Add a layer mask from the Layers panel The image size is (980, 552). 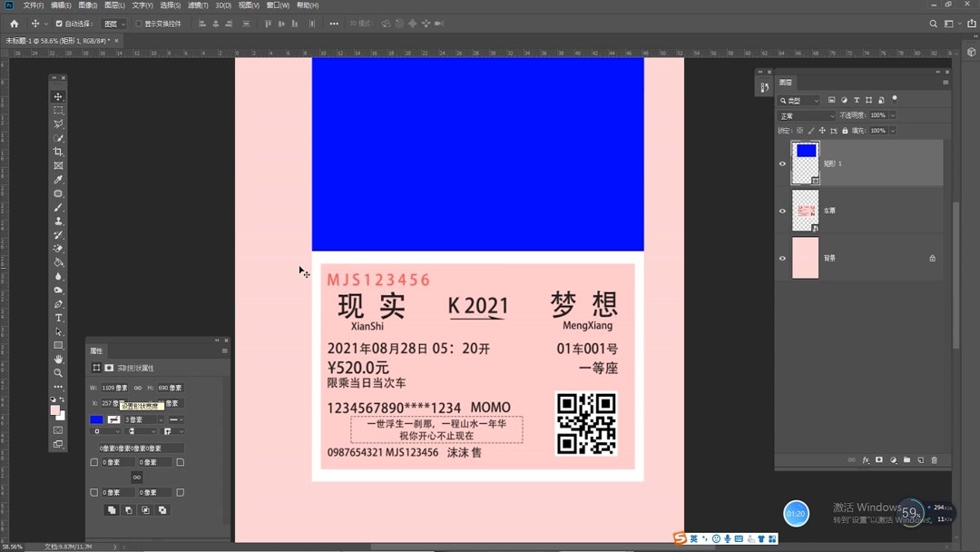(879, 460)
